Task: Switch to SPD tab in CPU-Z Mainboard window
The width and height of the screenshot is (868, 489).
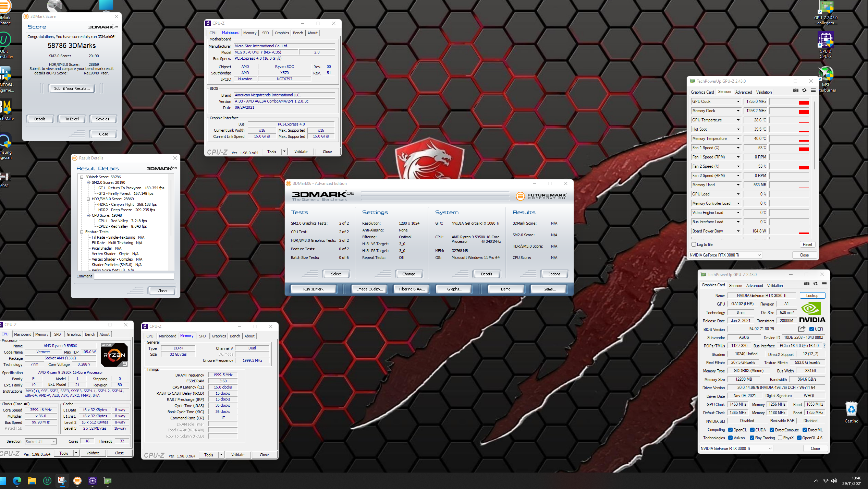Action: 266,33
